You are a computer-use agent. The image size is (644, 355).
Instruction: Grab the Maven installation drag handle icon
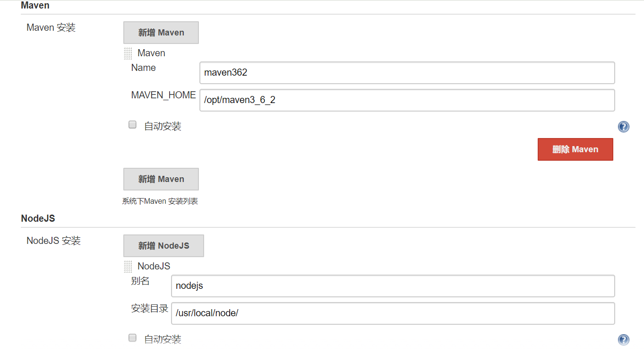128,53
